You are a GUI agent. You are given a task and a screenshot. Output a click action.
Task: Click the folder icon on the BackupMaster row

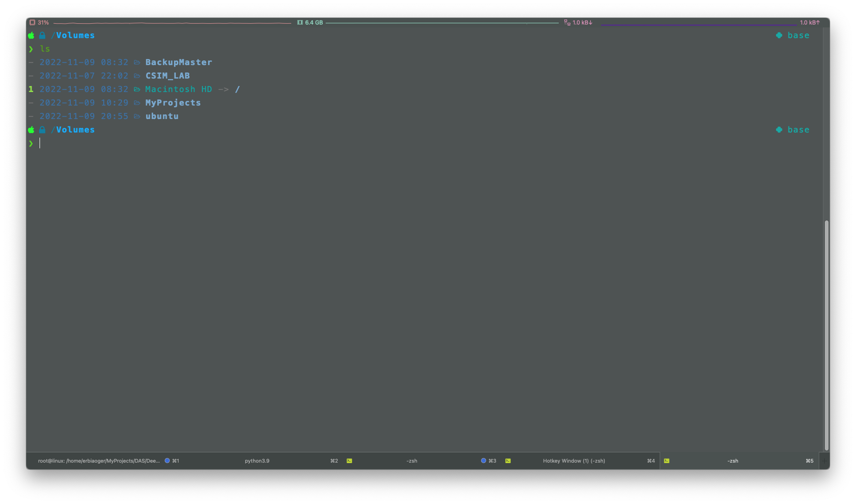[137, 62]
